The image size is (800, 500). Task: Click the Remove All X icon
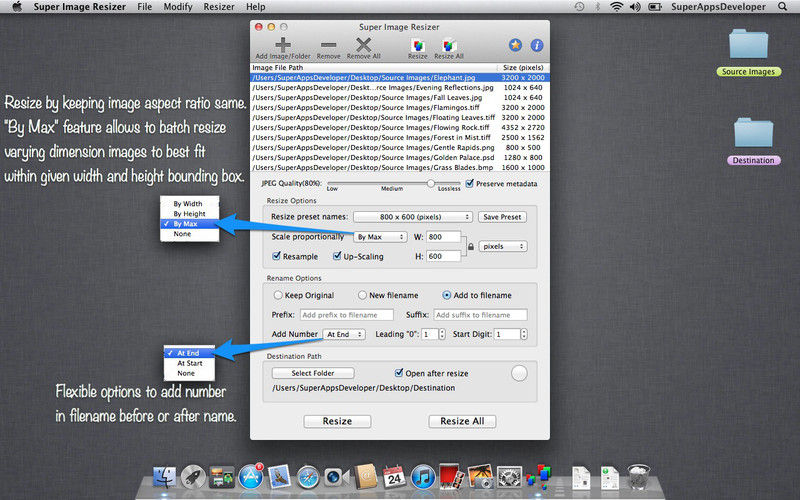[363, 45]
